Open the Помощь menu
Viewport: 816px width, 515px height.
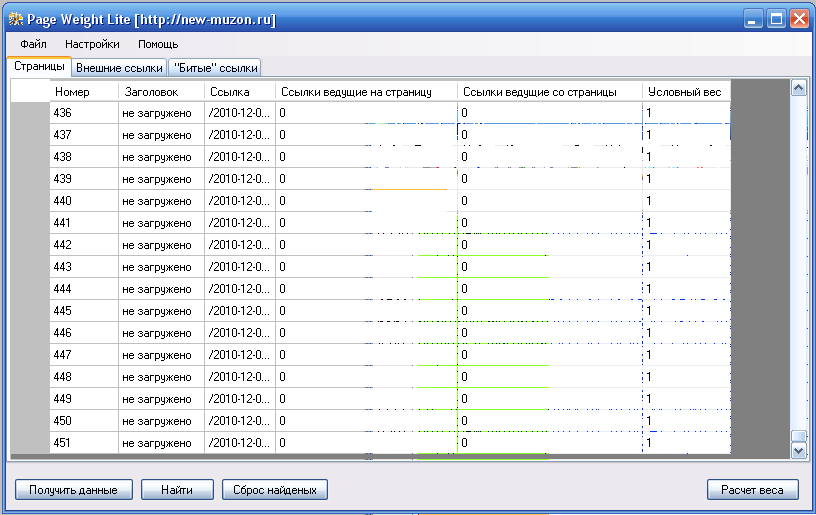tap(158, 44)
